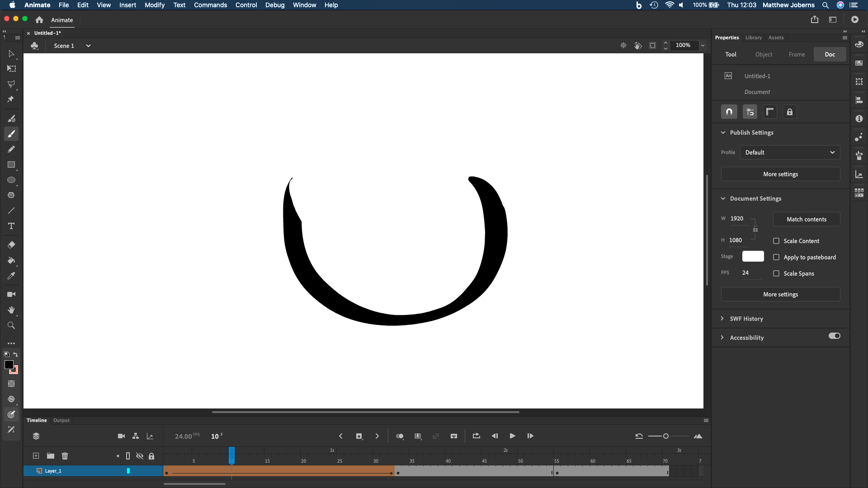868x488 pixels.
Task: Collapse the Document Settings section
Action: pos(723,198)
